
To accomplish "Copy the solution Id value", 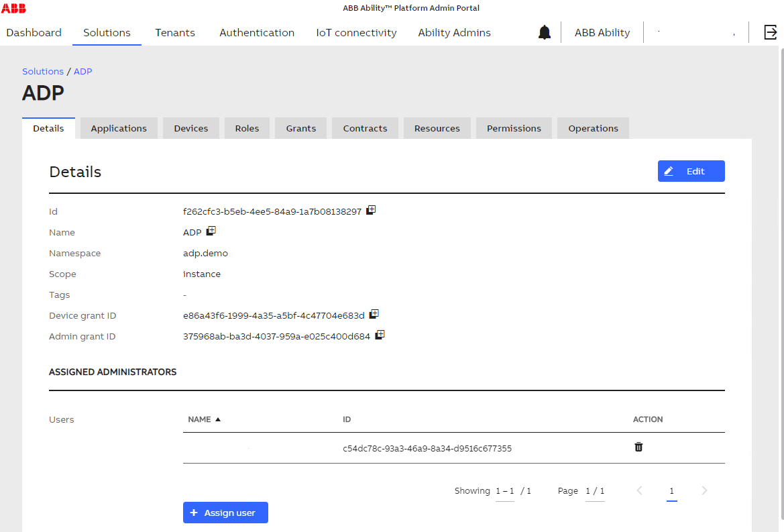I will coord(371,210).
